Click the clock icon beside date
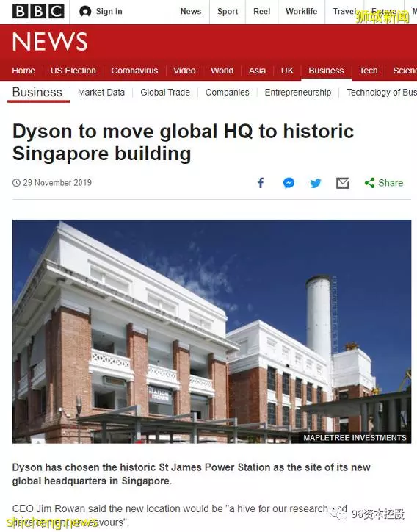Image resolution: width=417 pixels, height=532 pixels. point(16,183)
